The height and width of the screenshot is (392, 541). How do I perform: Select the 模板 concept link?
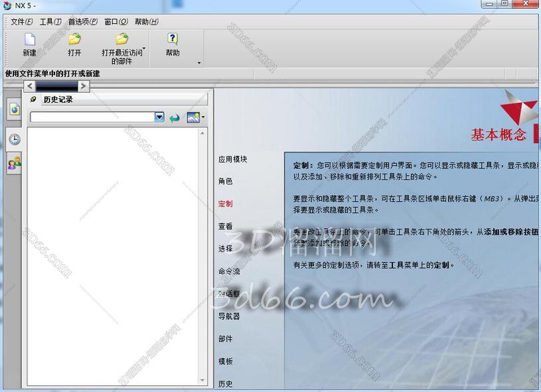pyautogui.click(x=225, y=361)
